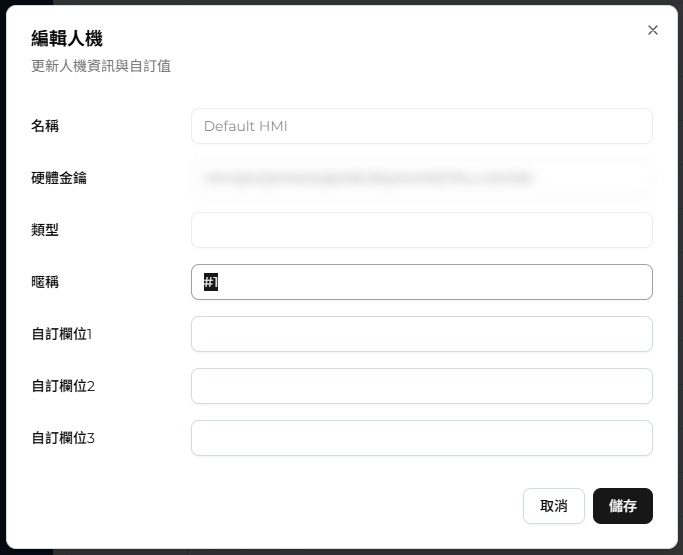This screenshot has height=555, width=683.
Task: Focus the 自訂欄位1 input box
Action: pyautogui.click(x=422, y=334)
